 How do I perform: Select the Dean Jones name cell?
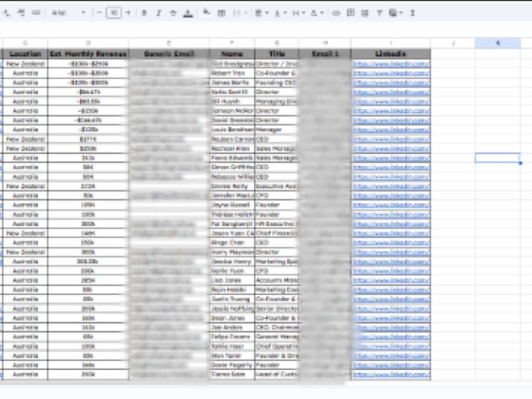[x=232, y=318]
